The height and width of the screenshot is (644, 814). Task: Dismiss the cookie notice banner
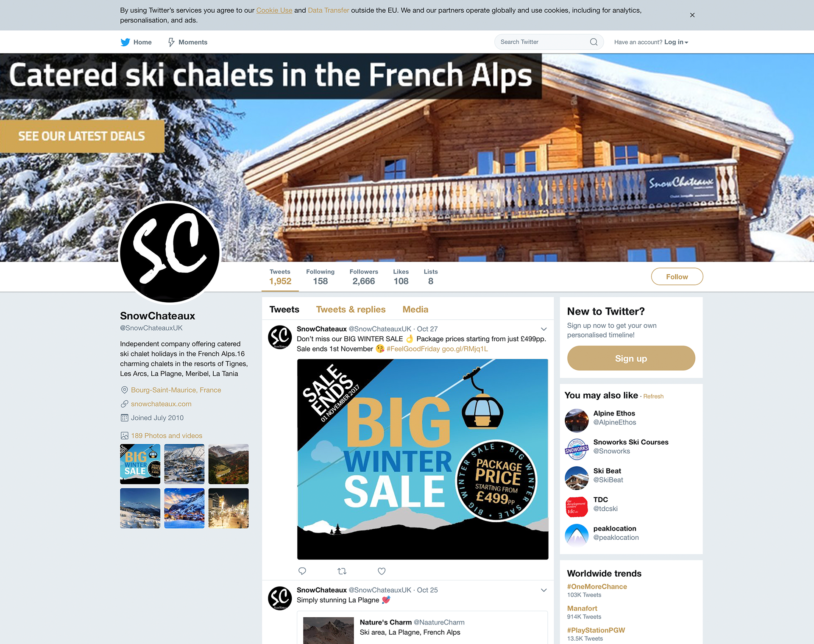tap(692, 15)
